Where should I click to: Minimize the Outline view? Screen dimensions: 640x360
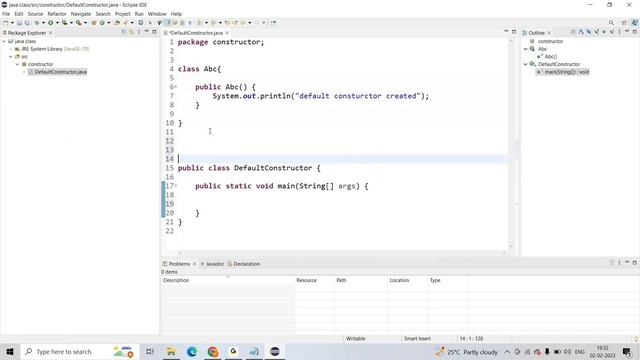tap(627, 31)
